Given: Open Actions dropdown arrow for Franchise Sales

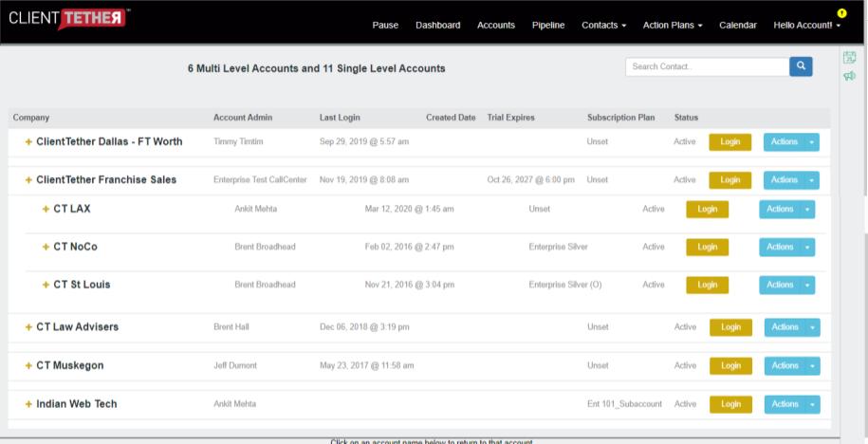Looking at the screenshot, I should click(811, 180).
